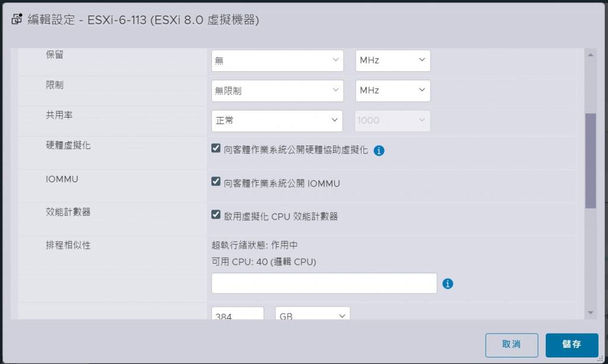Click info icon next to 硬體協助虛擬化
Viewport: 608px width, 364px height.
coord(379,150)
